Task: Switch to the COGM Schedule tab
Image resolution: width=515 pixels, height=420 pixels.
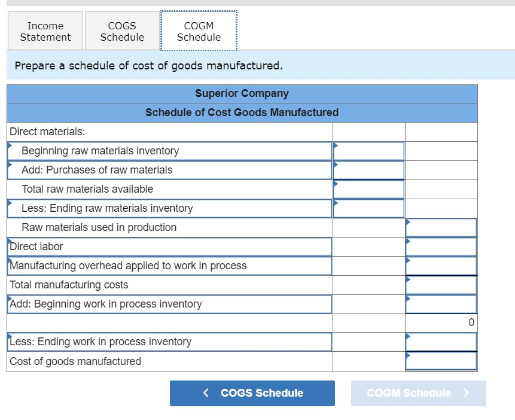Action: tap(199, 31)
